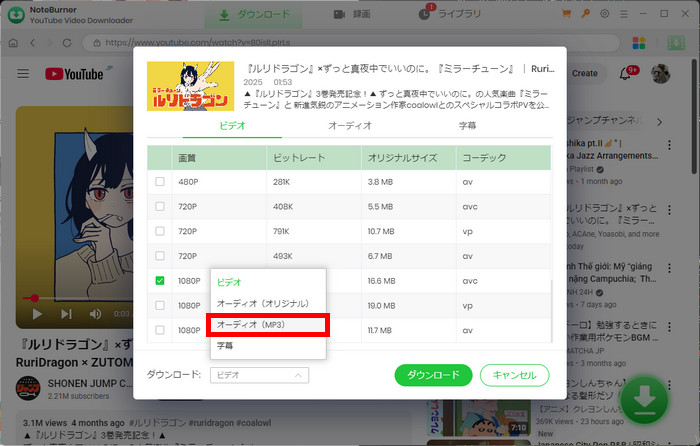Uncheck the 1080P 16.6 MB row checkbox

pyautogui.click(x=160, y=280)
